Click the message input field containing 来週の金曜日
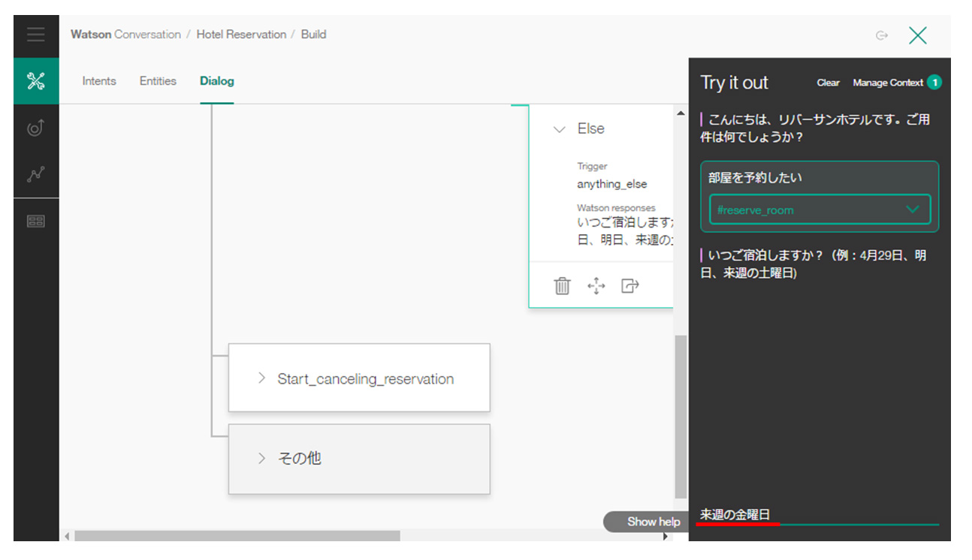 point(819,515)
